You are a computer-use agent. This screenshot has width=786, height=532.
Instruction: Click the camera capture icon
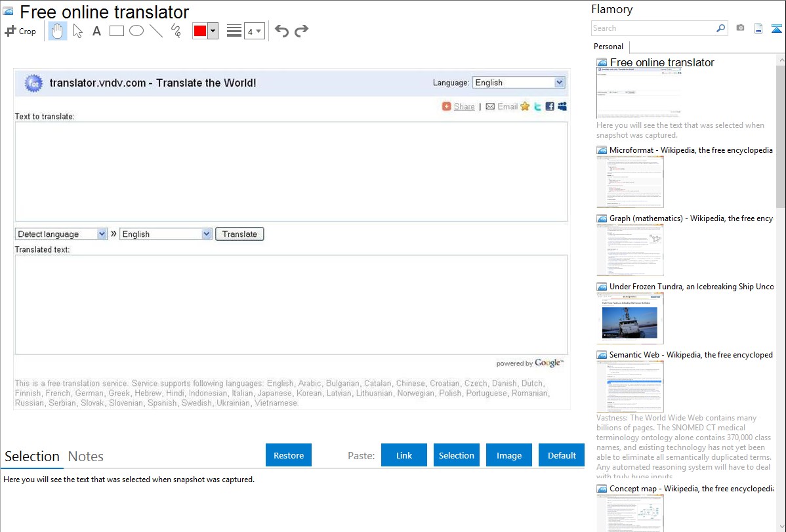[x=740, y=28]
